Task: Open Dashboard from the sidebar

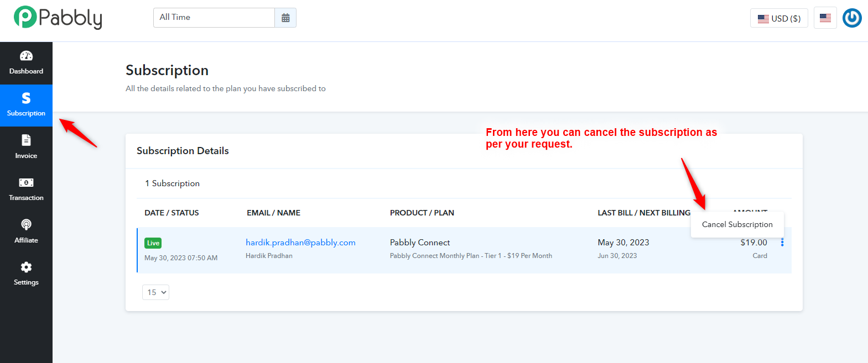Action: [26, 63]
